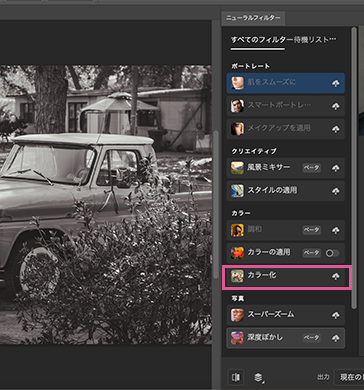Image resolution: width=364 pixels, height=390 pixels.
Task: Click the カラー化 filter thumbnail
Action: [x=237, y=276]
